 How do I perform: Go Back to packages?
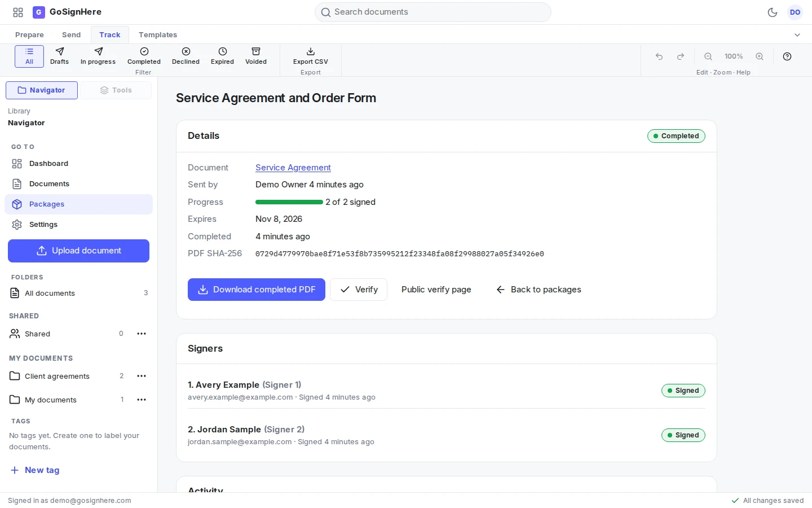click(x=539, y=290)
